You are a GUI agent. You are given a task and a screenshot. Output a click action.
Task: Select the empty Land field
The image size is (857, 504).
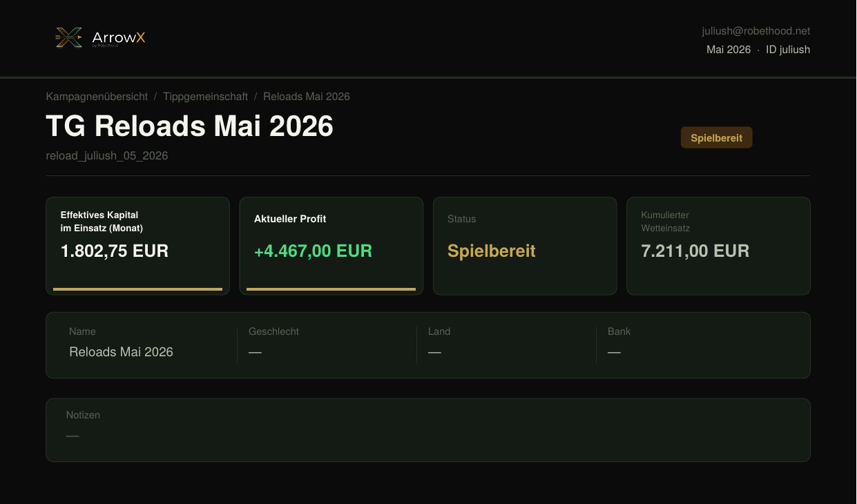click(x=506, y=345)
